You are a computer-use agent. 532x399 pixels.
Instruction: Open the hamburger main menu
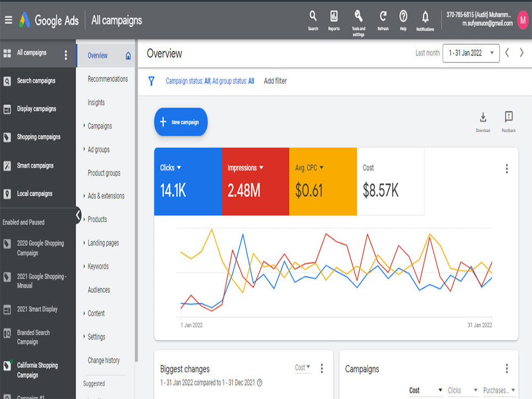coord(9,20)
